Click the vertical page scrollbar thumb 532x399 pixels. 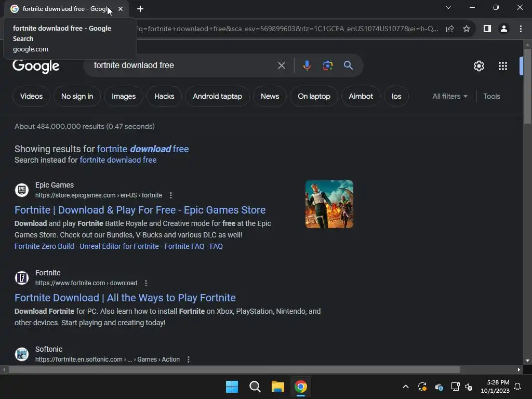(527, 87)
